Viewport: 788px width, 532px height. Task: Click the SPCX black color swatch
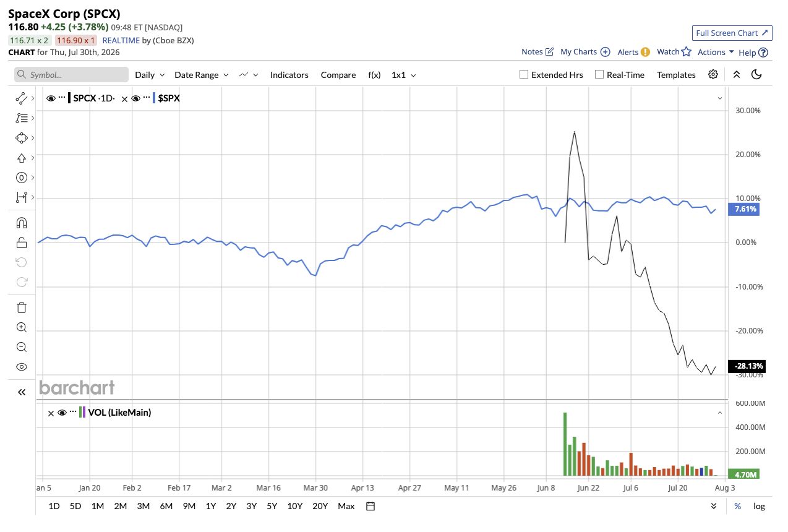(69, 98)
